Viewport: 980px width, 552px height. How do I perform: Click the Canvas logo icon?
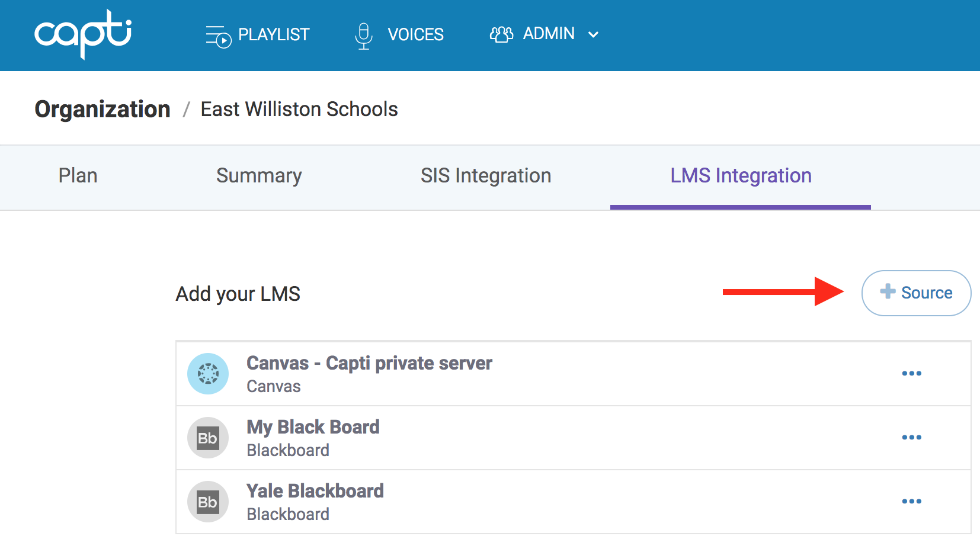click(x=208, y=374)
